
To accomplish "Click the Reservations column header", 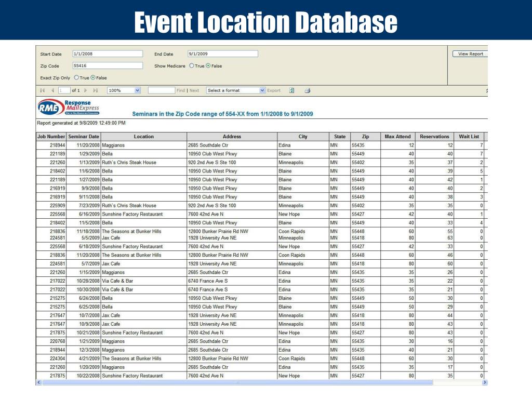I will click(x=434, y=137).
